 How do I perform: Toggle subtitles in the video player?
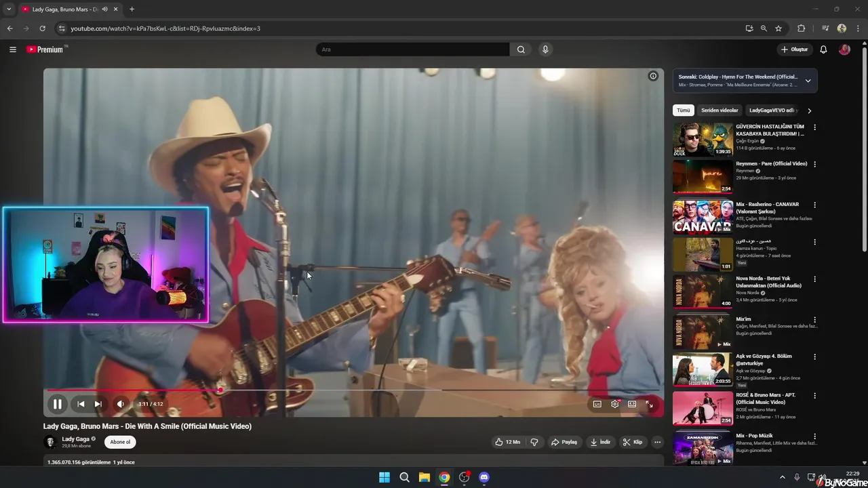point(597,404)
